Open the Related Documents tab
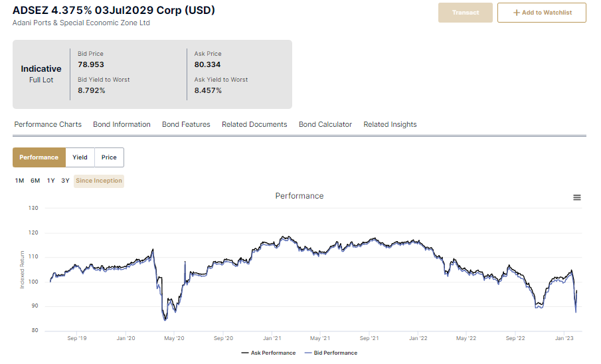This screenshot has height=364, width=601. tap(254, 124)
